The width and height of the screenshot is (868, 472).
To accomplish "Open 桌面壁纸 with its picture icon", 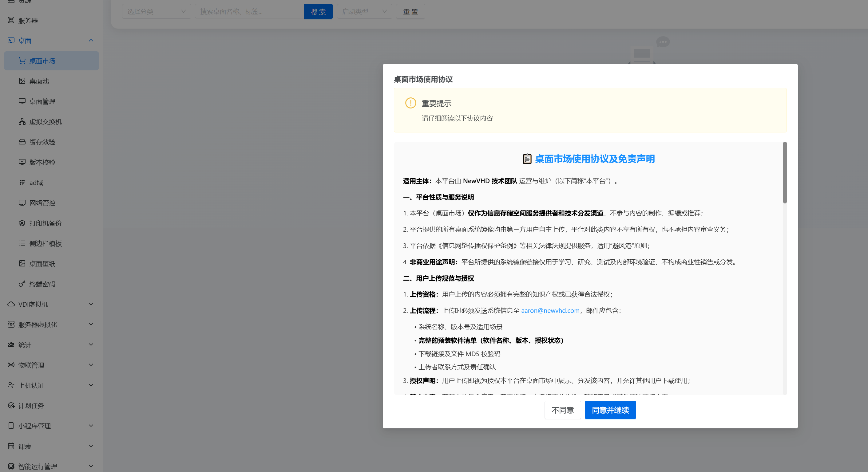I will [x=22, y=264].
